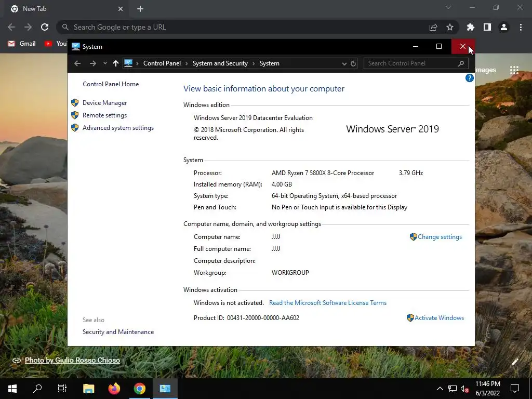Click the help question mark icon
The width and height of the screenshot is (532, 399).
[469, 78]
